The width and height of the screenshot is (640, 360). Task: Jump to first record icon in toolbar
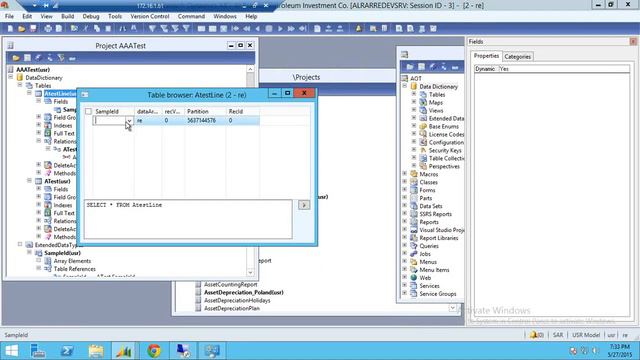pyautogui.click(x=236, y=29)
